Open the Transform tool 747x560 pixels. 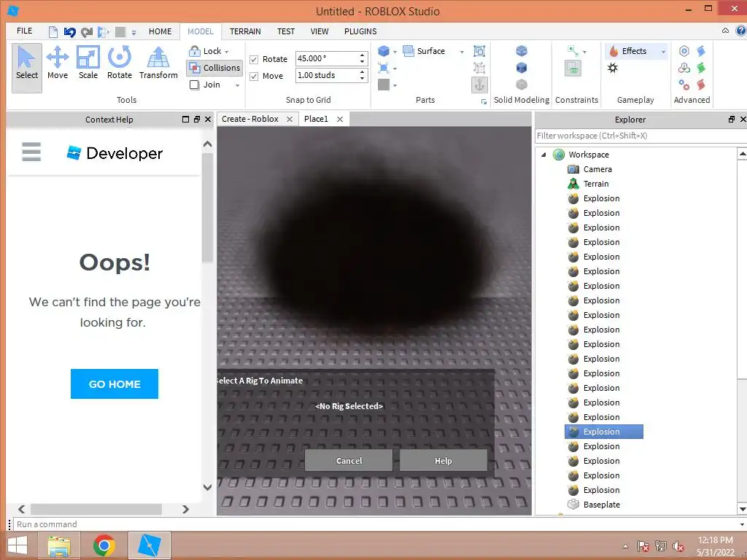[158, 63]
